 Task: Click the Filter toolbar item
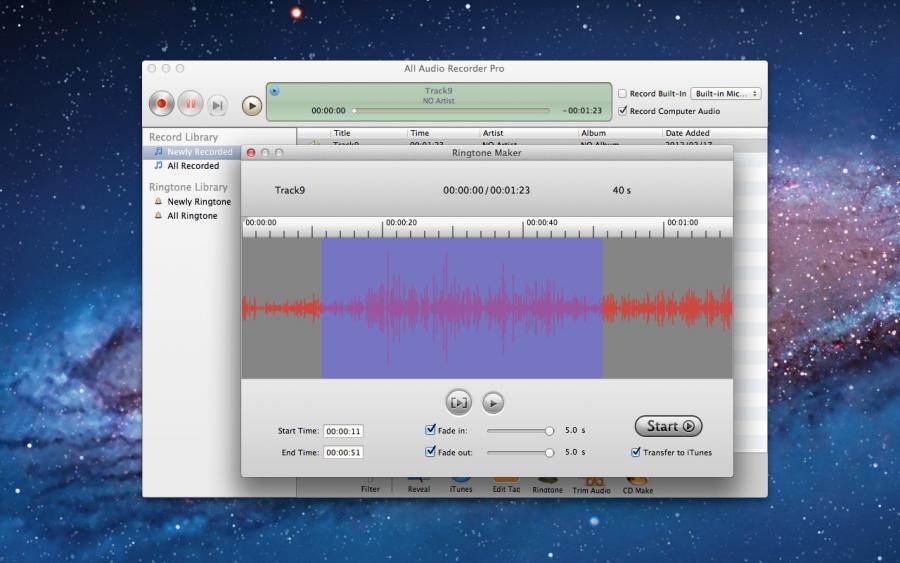click(x=370, y=485)
